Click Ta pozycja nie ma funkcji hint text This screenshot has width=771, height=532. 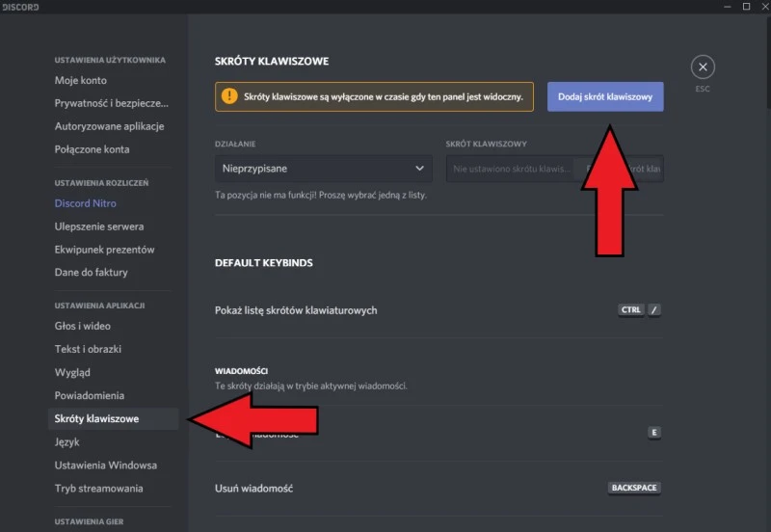pyautogui.click(x=321, y=196)
